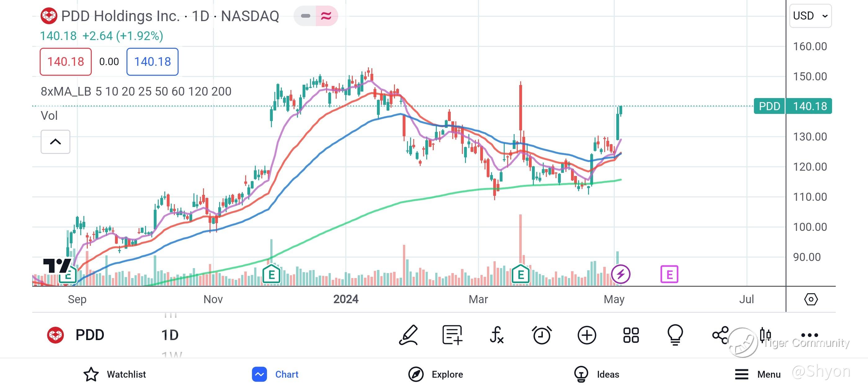
Task: Click the lightbulb ideas toolbar icon
Action: pos(675,335)
